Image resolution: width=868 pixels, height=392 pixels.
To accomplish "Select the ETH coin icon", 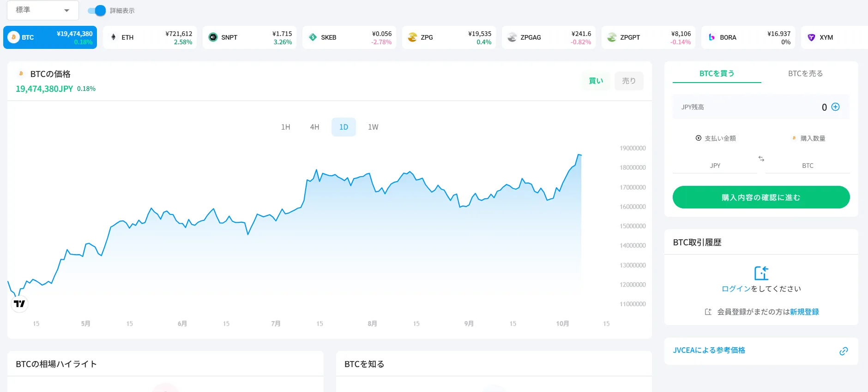I will tap(114, 37).
